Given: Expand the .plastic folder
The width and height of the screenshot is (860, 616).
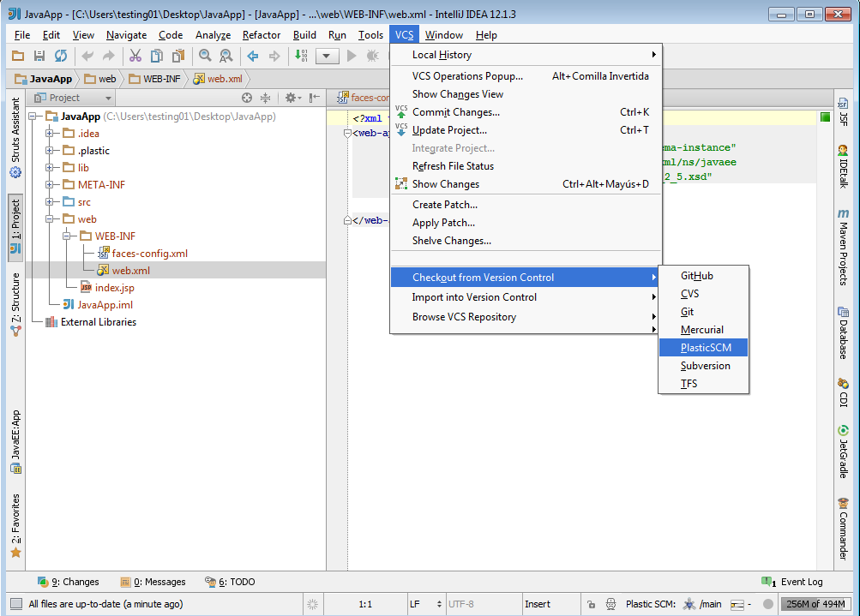Looking at the screenshot, I should click(50, 150).
